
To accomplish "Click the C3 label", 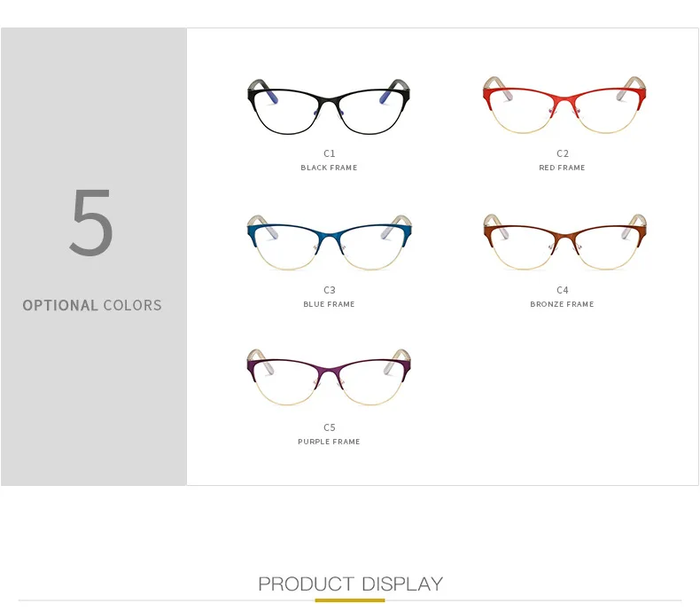I will pos(330,290).
